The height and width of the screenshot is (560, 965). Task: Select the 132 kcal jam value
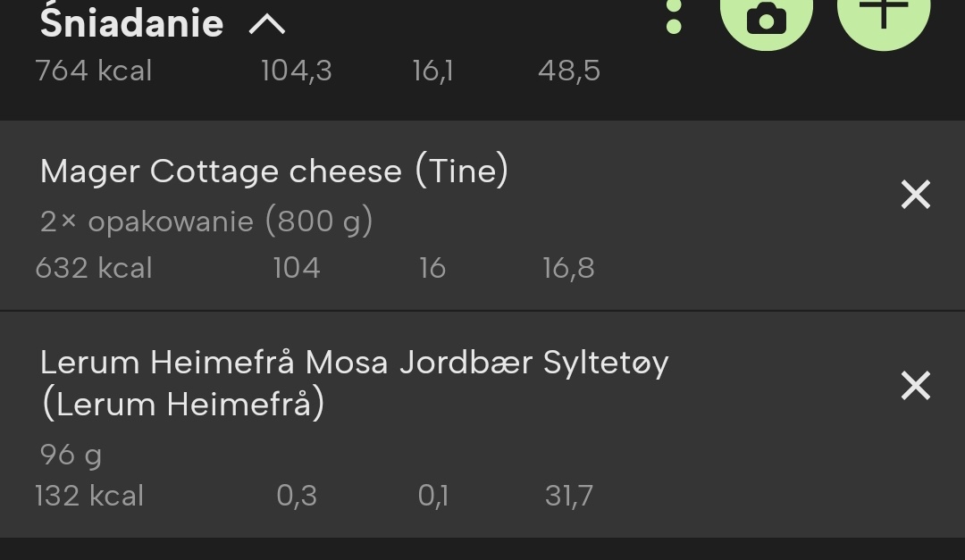(89, 496)
